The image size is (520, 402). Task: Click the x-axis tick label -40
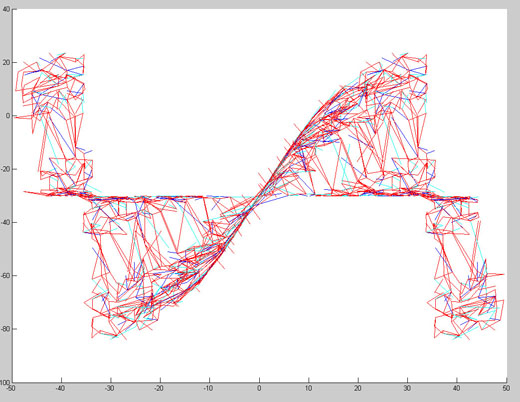tap(60, 388)
